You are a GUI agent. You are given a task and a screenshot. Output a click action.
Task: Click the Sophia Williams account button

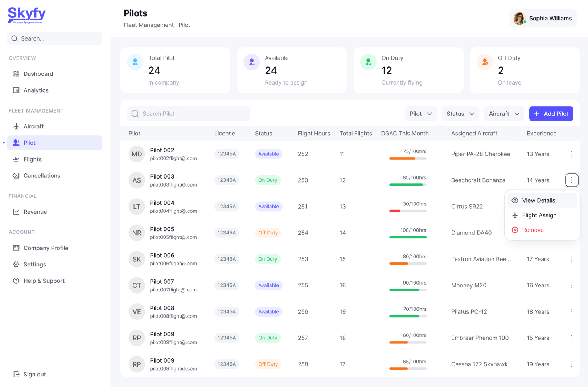coord(543,19)
